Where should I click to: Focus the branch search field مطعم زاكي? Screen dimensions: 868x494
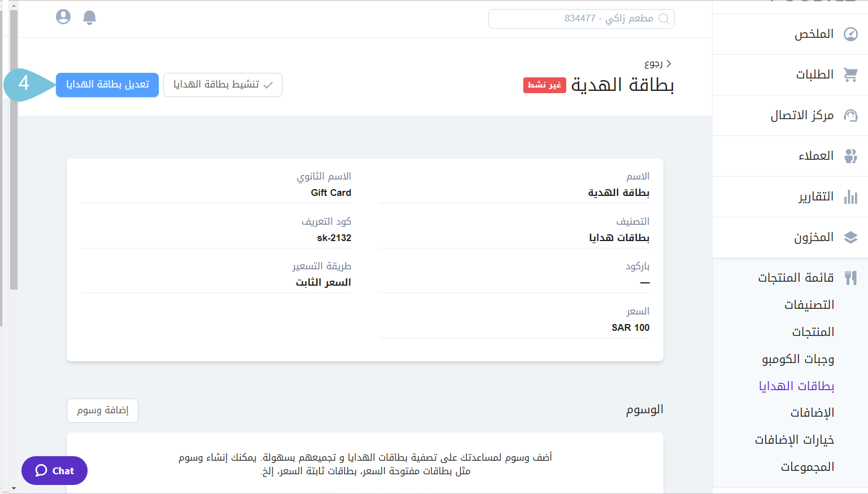(581, 19)
